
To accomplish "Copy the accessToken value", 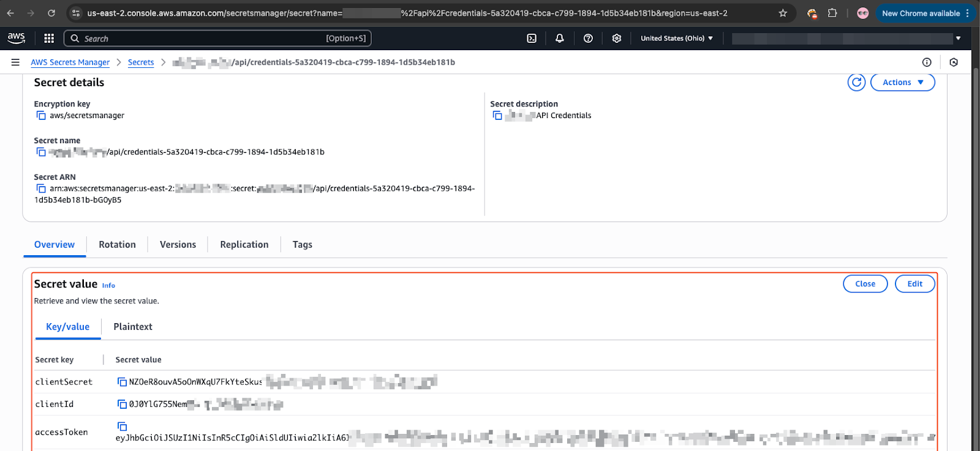I will [x=122, y=426].
